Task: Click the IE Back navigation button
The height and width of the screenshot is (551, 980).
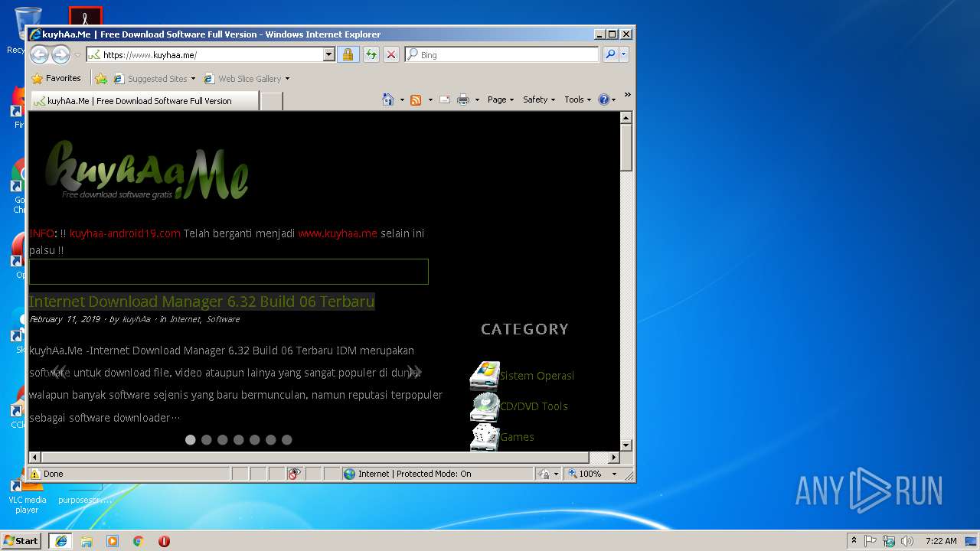Action: (39, 54)
